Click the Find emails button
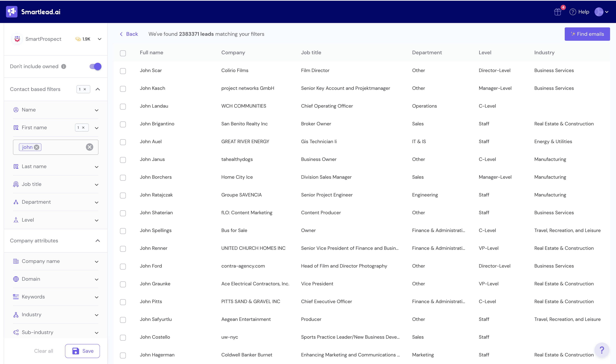The width and height of the screenshot is (616, 364). 587,34
